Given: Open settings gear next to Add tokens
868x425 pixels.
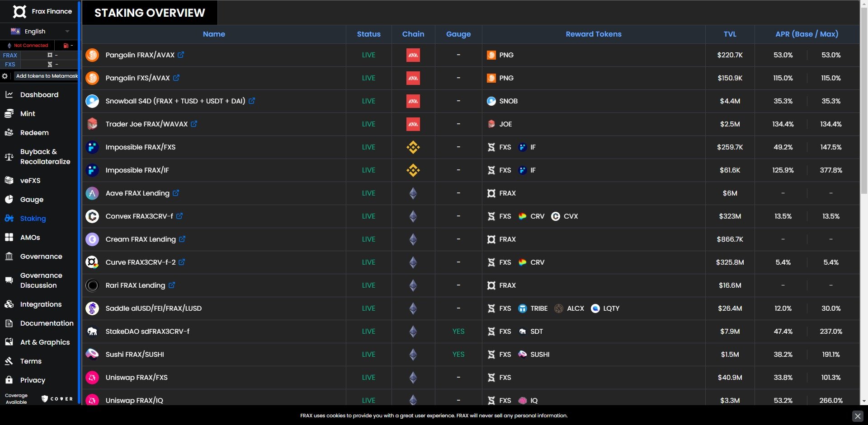Looking at the screenshot, I should pyautogui.click(x=5, y=76).
